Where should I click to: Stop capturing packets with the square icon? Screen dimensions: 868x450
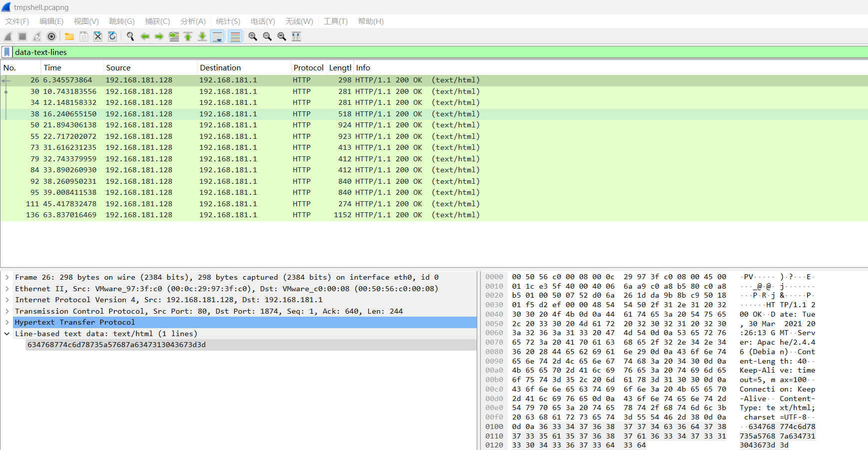click(22, 36)
